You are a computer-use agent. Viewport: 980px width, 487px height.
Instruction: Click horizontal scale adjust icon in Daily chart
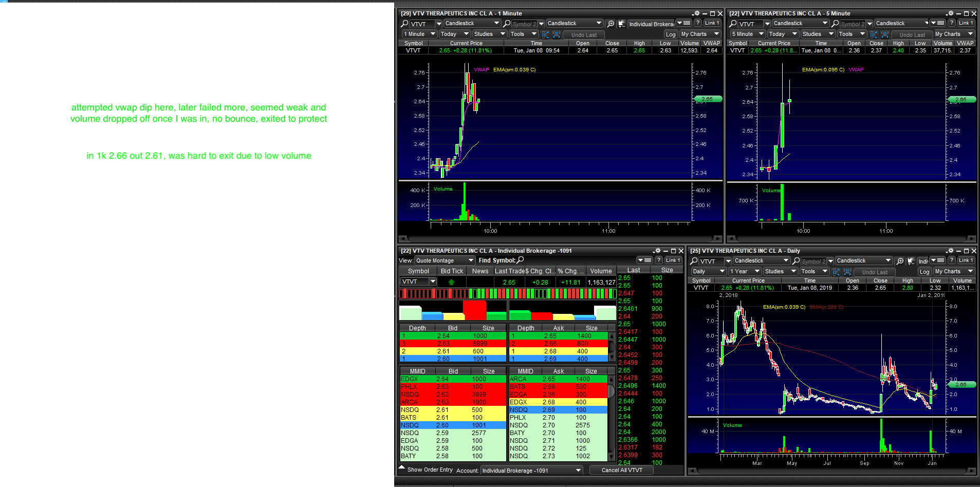(847, 272)
